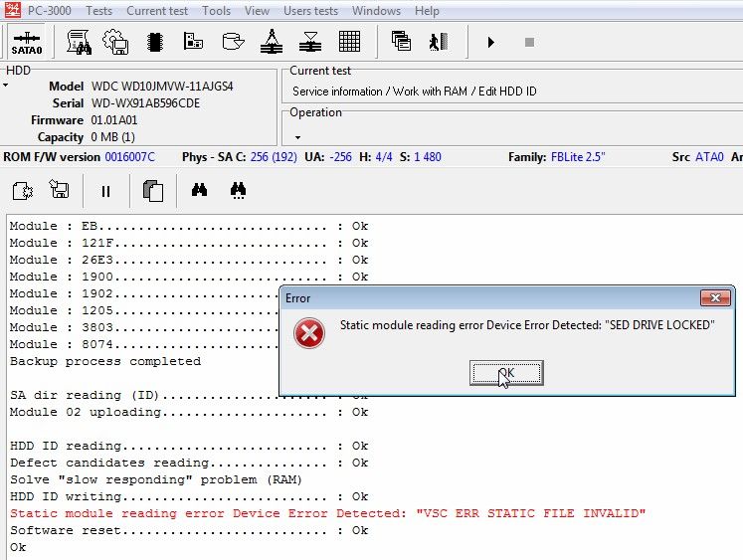Click ROM F/W version 0016007C
This screenshot has width=743, height=560.
point(130,157)
